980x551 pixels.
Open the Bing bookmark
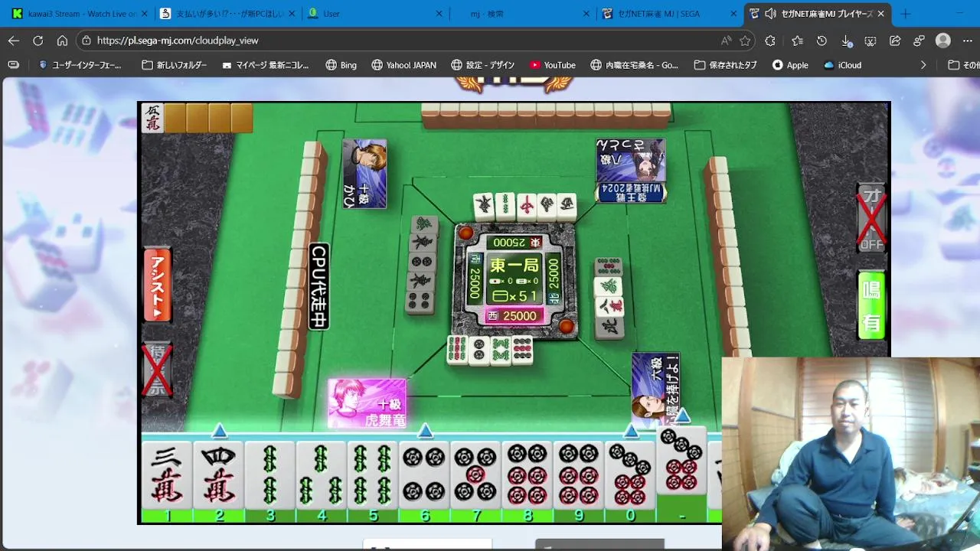(x=341, y=65)
